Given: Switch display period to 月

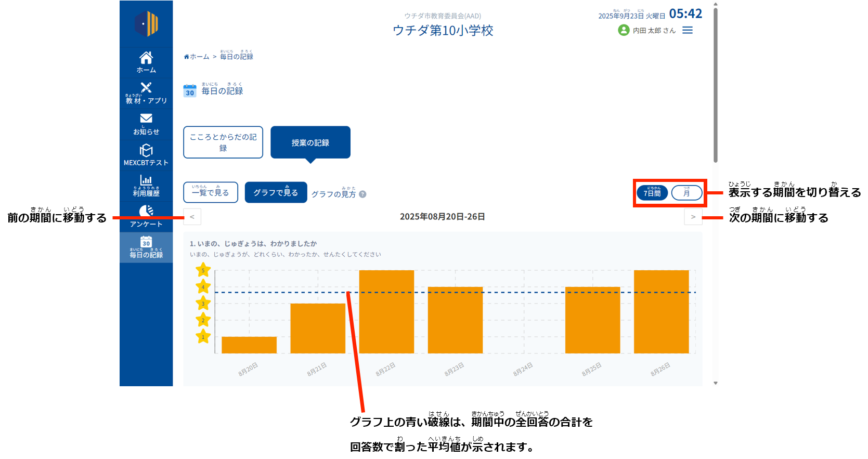Looking at the screenshot, I should pyautogui.click(x=686, y=193).
